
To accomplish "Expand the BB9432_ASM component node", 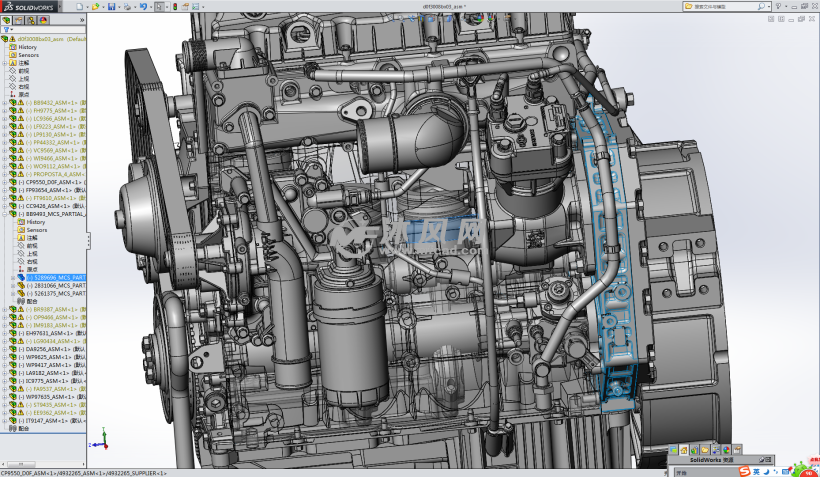I will point(4,102).
